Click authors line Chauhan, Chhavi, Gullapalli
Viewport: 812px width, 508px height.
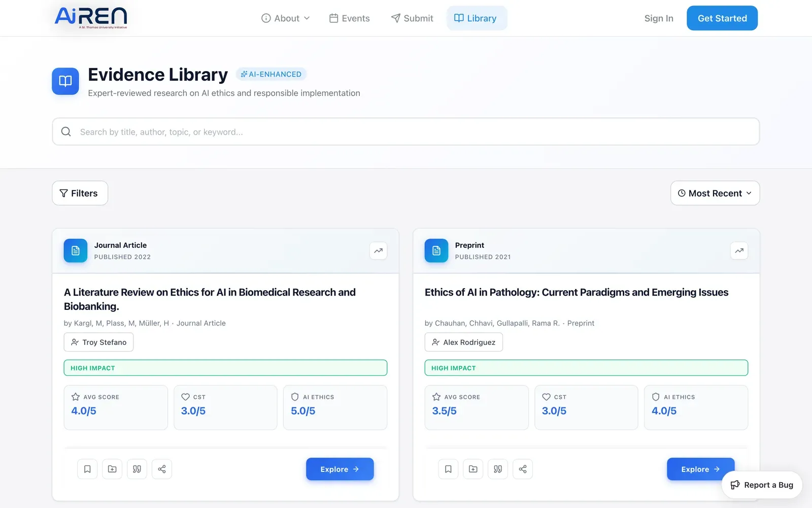coord(510,323)
